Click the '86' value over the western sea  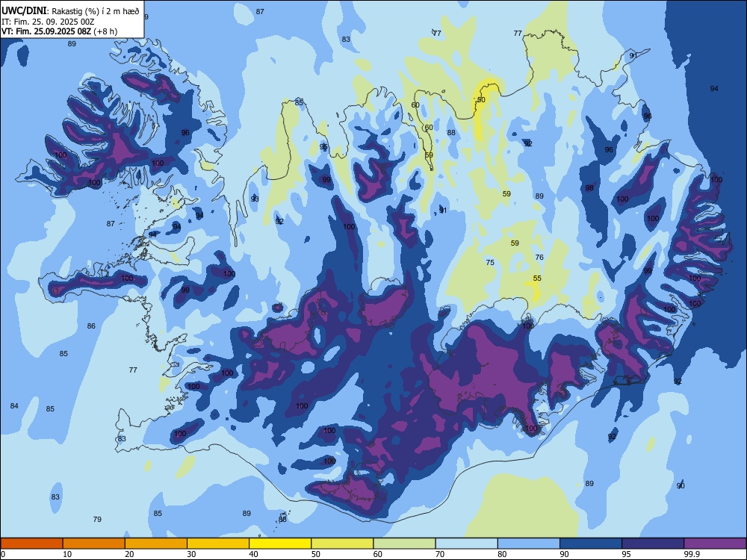91,326
